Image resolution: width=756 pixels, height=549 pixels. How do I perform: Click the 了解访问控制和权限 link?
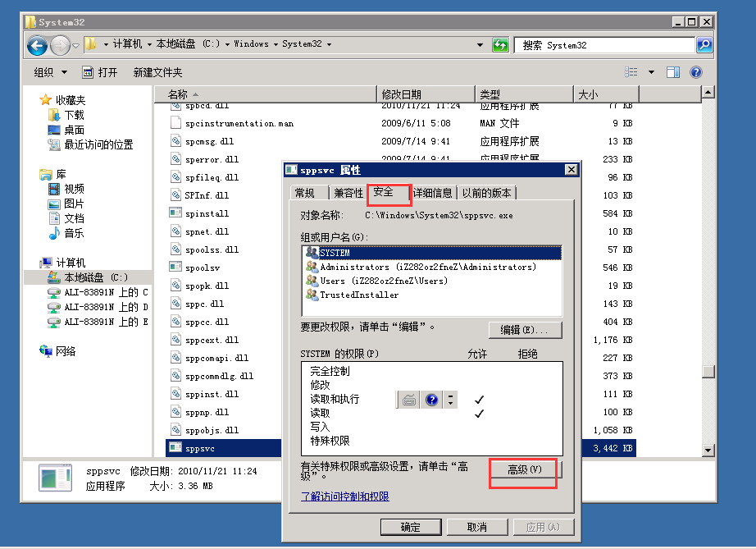[344, 496]
